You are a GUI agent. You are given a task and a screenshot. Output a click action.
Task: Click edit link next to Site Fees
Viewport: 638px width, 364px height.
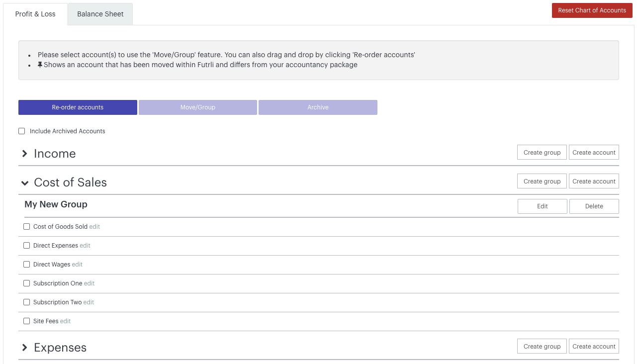click(x=65, y=321)
